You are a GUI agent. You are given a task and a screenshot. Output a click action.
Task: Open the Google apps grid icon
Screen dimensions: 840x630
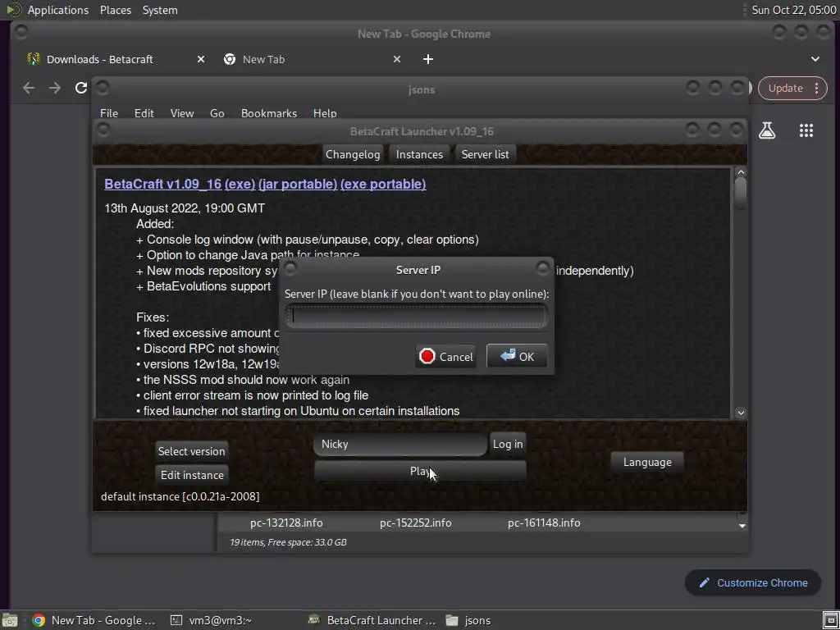806,130
